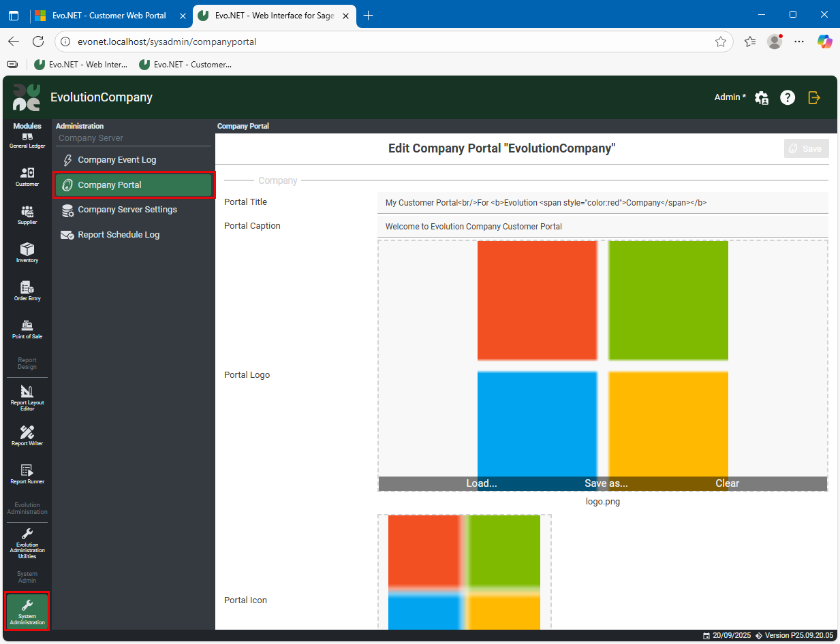Select Company Server Settings menu item
The width and height of the screenshot is (840, 644).
pyautogui.click(x=127, y=210)
